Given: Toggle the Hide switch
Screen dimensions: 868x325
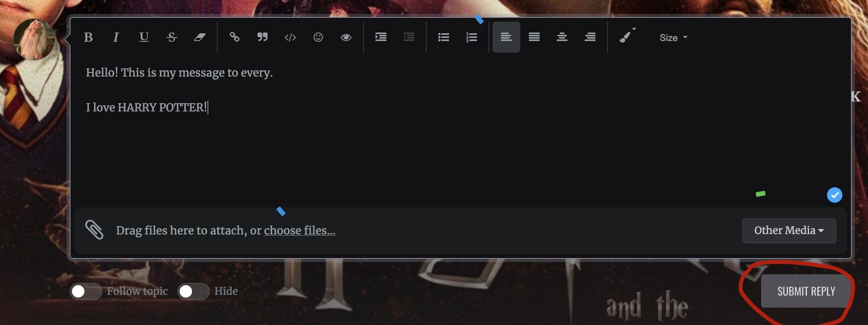Looking at the screenshot, I should [193, 291].
